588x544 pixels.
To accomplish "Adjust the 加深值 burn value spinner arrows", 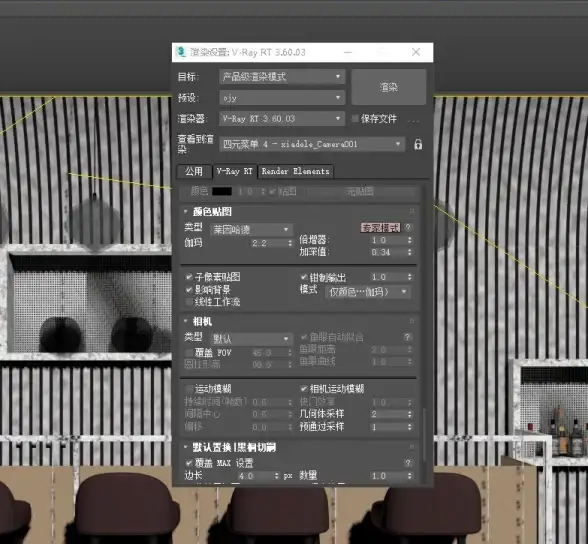I will tap(410, 252).
